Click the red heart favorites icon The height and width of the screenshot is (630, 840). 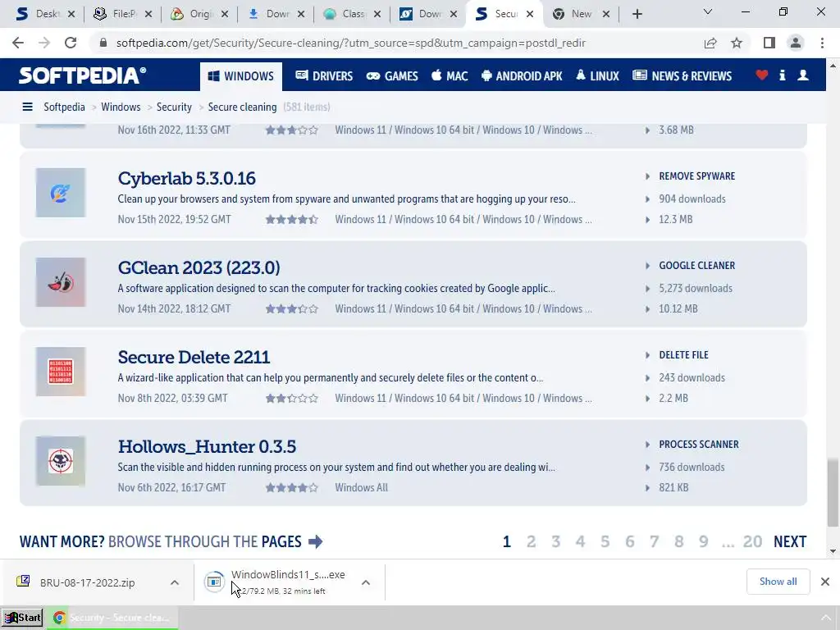(x=762, y=75)
